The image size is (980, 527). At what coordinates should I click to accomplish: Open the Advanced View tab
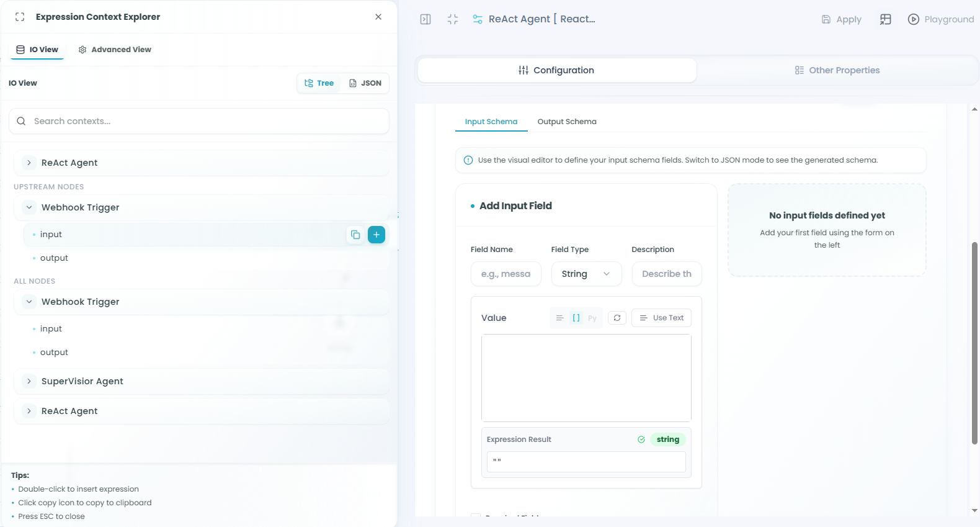pos(115,50)
